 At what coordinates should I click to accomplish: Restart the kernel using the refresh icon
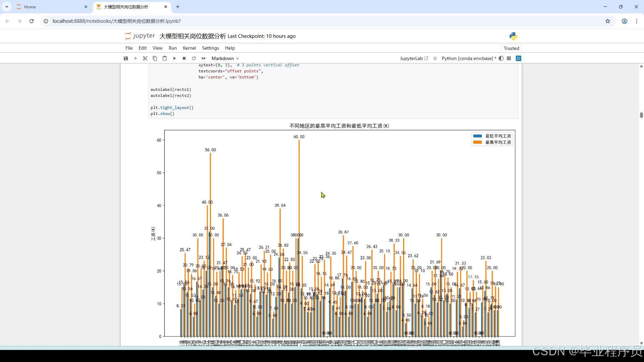pos(194,58)
